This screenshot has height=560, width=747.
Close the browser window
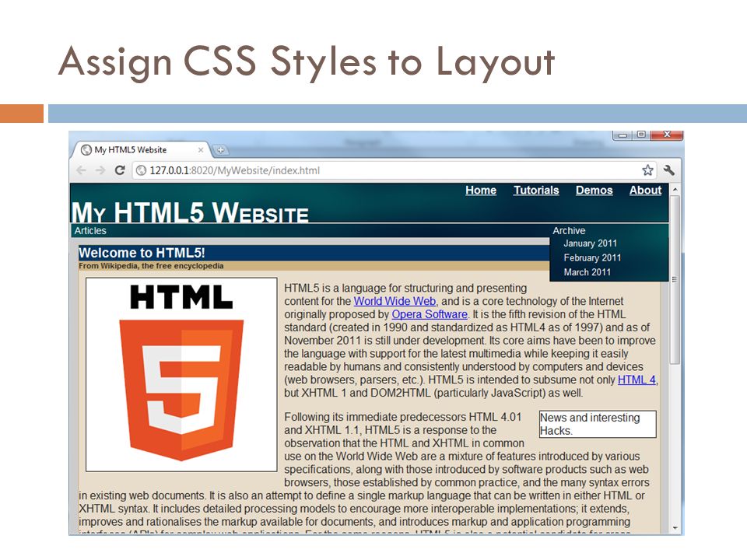(667, 135)
